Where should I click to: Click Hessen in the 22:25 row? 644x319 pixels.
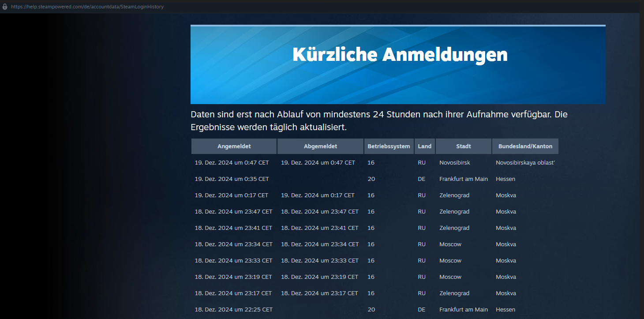pyautogui.click(x=505, y=310)
